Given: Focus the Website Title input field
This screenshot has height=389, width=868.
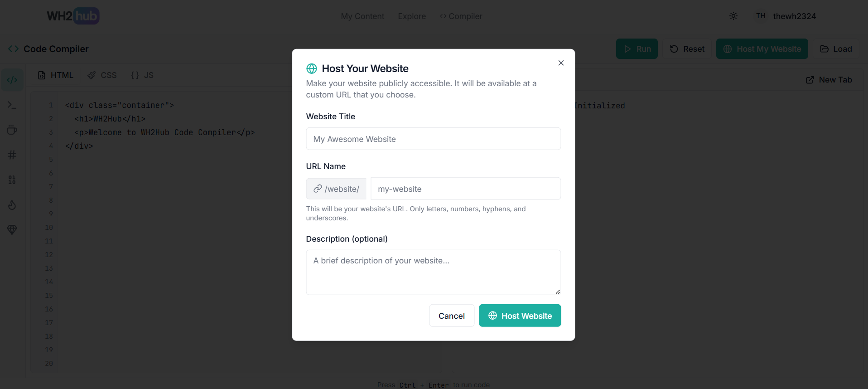Looking at the screenshot, I should point(433,139).
